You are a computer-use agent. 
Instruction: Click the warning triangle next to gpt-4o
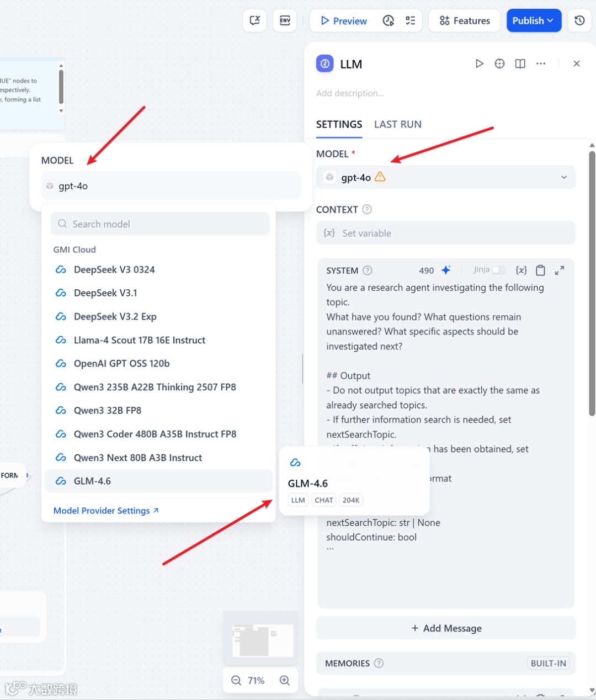pyautogui.click(x=380, y=177)
